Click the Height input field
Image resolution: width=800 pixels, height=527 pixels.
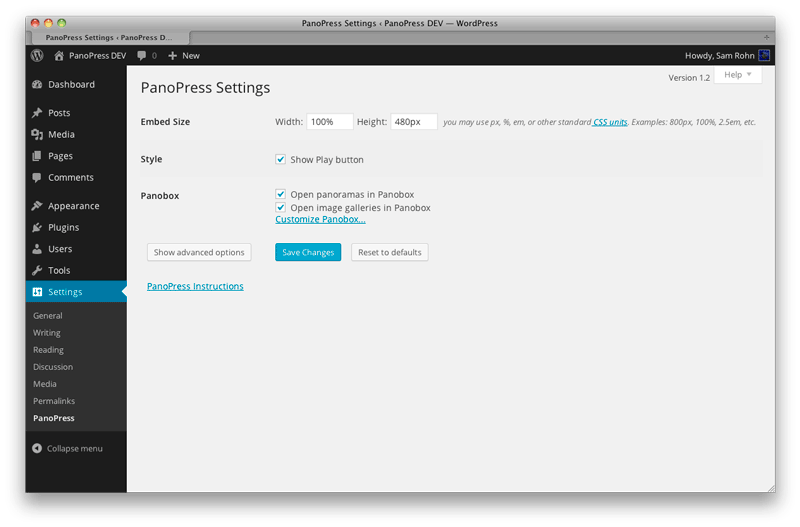pyautogui.click(x=414, y=121)
